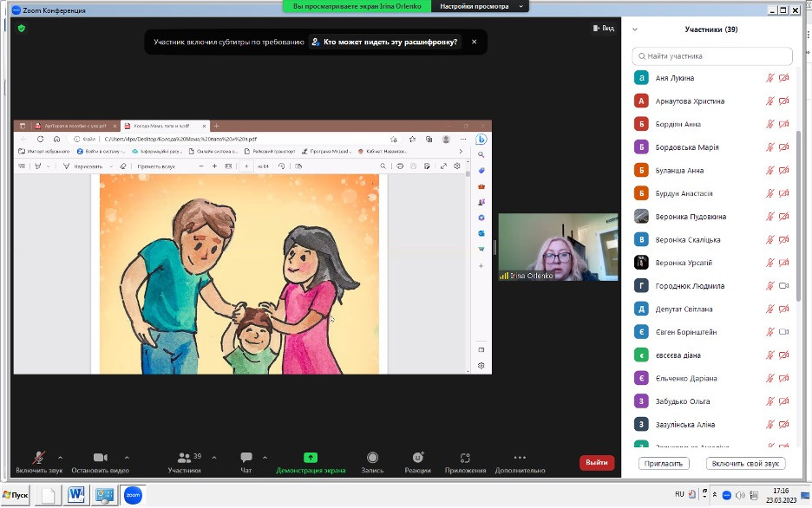812x508 pixels.
Task: Open video options arrow beside Остановить видео
Action: pyautogui.click(x=127, y=456)
